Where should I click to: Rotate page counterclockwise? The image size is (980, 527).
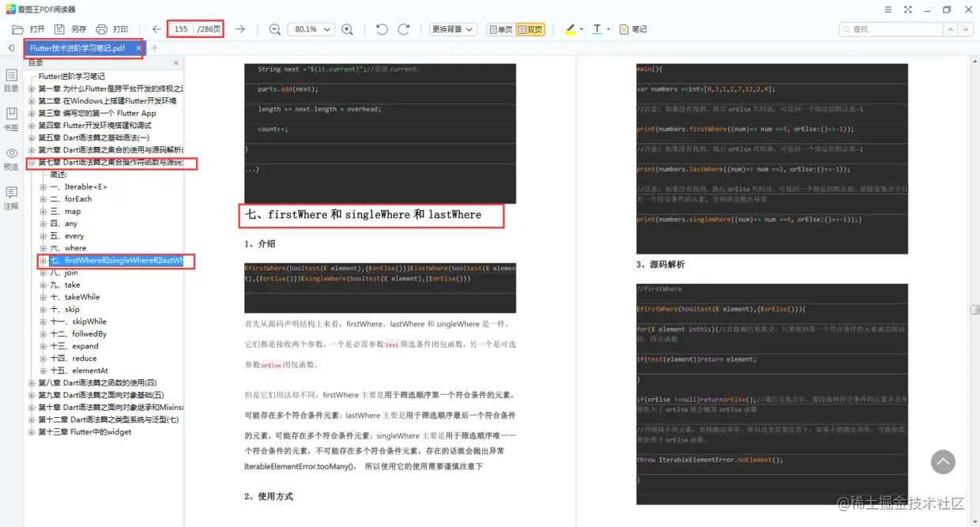pos(382,29)
